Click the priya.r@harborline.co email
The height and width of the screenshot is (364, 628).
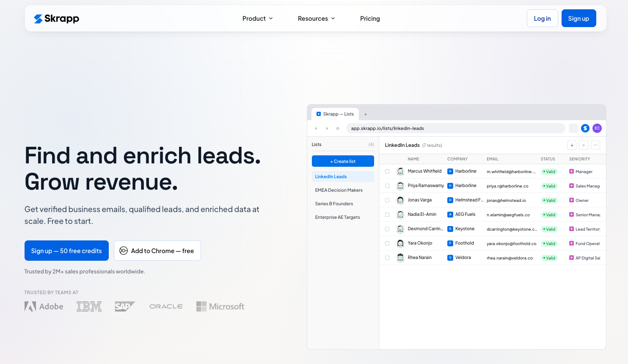507,186
